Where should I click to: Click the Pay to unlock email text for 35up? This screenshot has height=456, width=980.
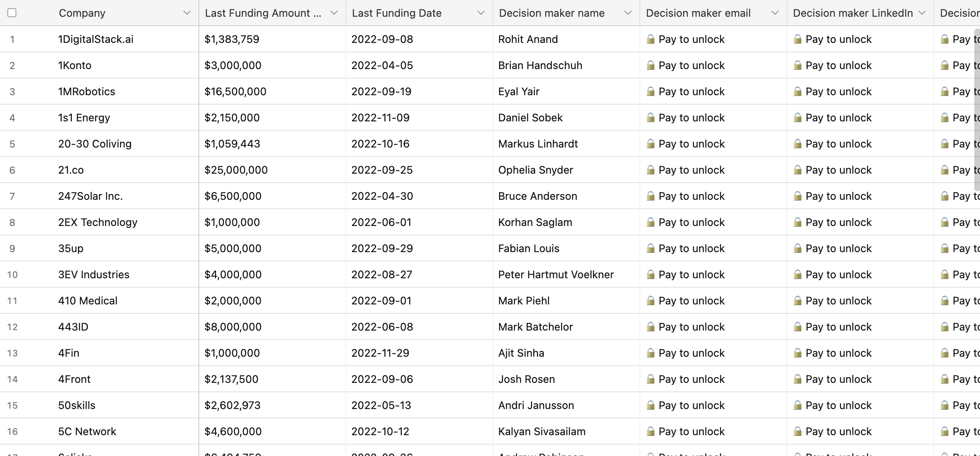click(x=692, y=248)
